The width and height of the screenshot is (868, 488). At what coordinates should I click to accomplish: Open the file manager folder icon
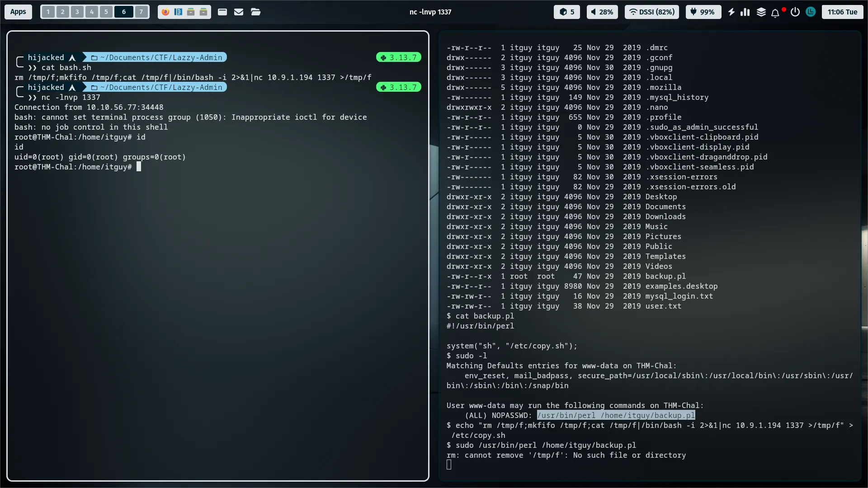click(x=255, y=12)
